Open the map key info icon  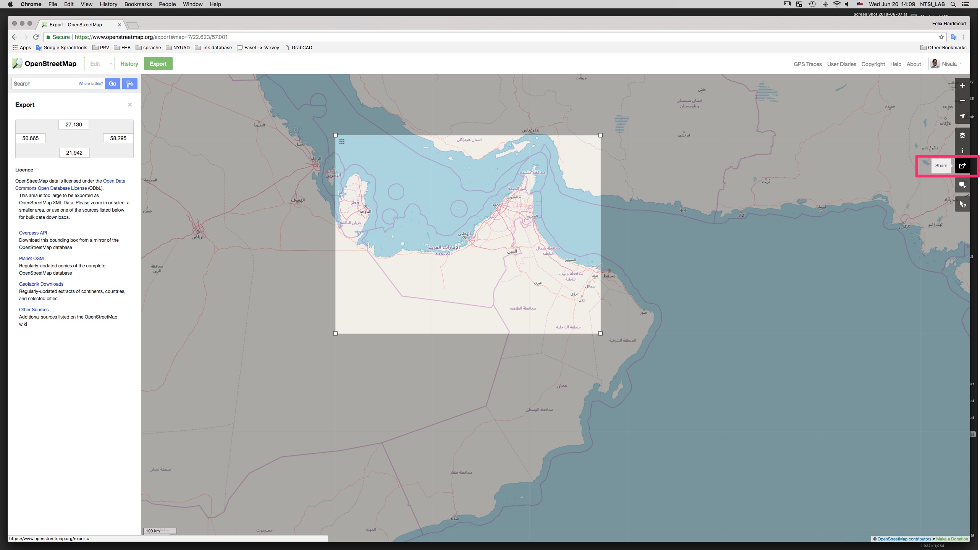[962, 150]
